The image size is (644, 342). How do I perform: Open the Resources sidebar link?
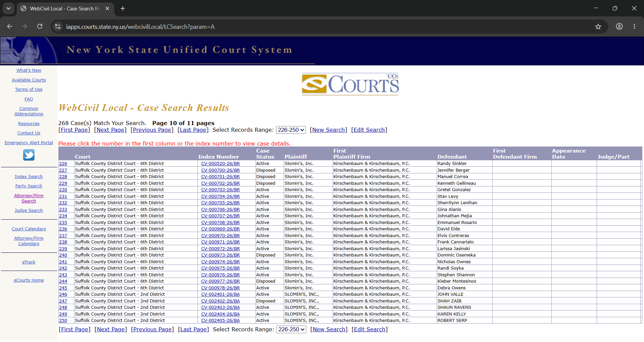coord(29,124)
